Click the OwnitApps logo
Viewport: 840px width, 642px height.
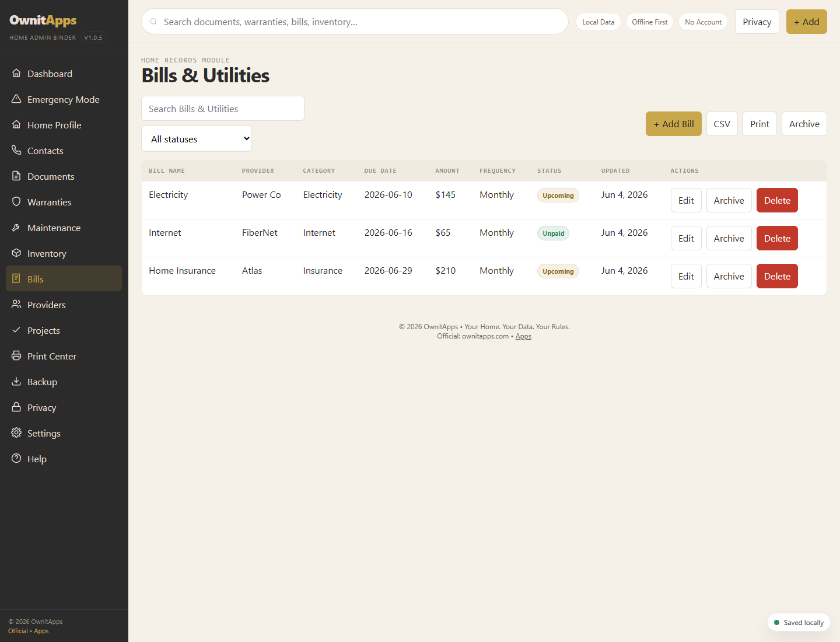(x=43, y=20)
